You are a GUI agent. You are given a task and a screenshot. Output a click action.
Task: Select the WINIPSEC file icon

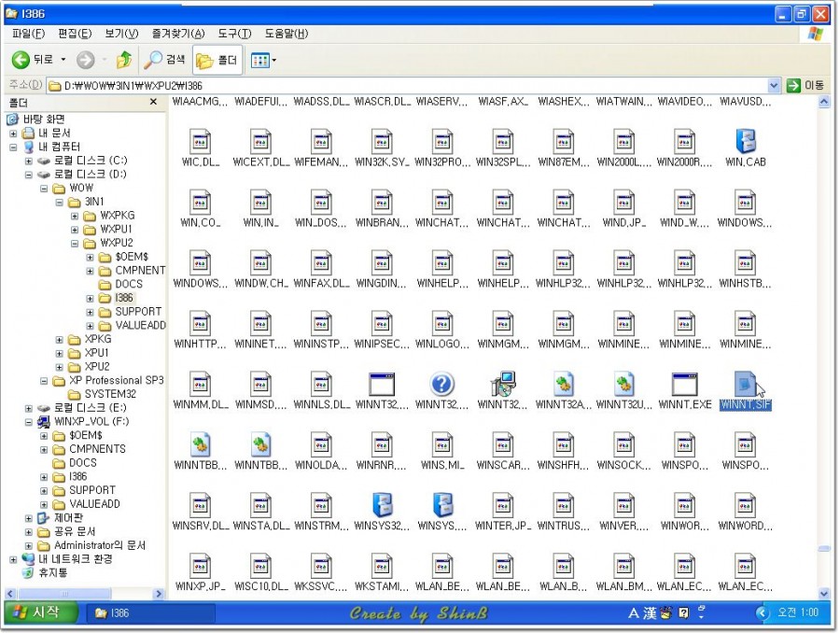pos(382,323)
